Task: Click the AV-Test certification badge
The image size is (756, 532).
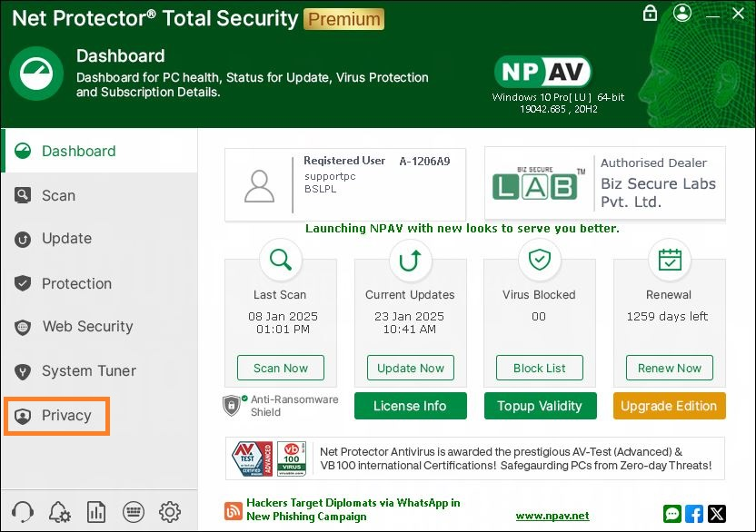Action: [x=250, y=458]
